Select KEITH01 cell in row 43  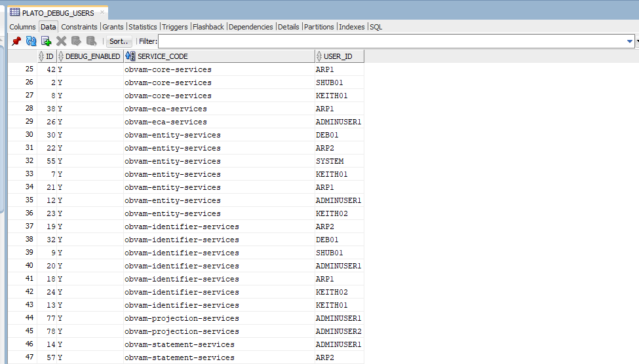point(339,305)
